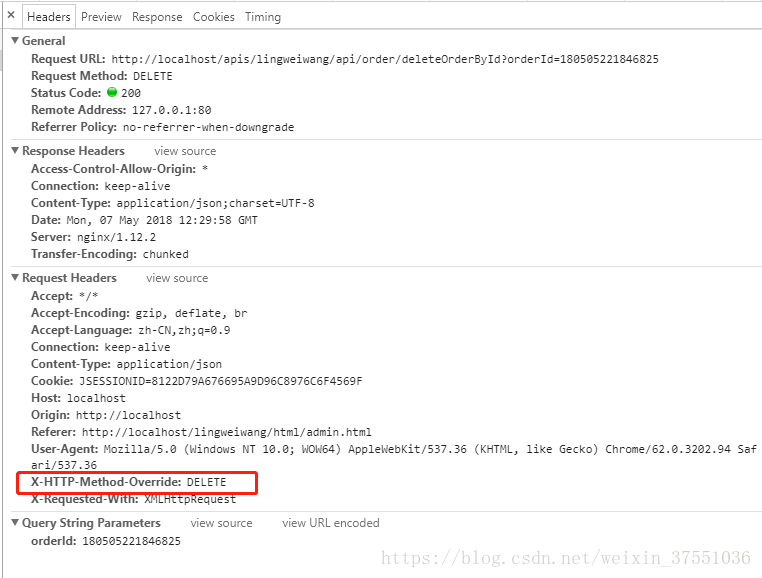
Task: Click view source next to Request Headers
Action: tap(177, 278)
